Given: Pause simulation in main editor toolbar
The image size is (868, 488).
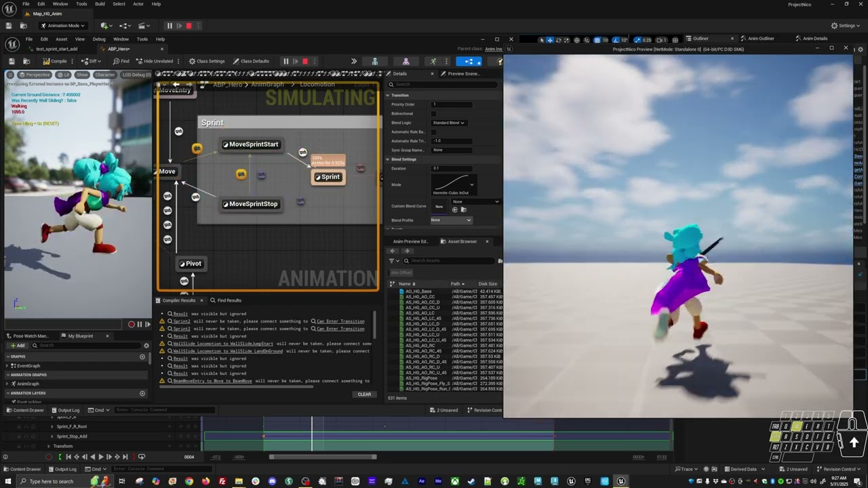Looking at the screenshot, I should click(x=170, y=26).
